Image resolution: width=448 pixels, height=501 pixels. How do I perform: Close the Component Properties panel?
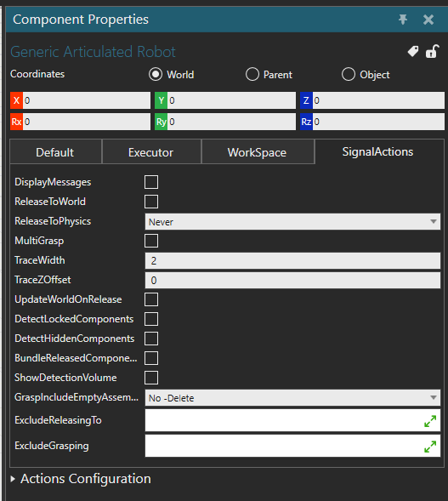tap(428, 20)
